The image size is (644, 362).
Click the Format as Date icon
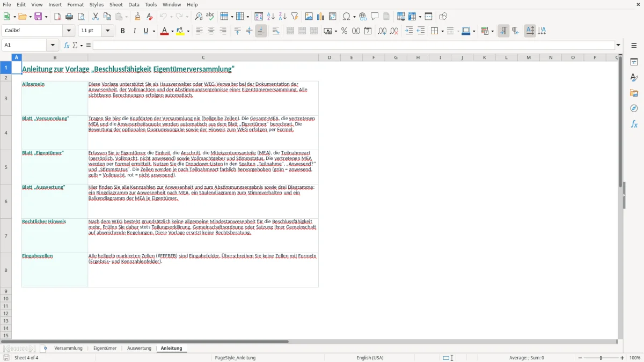[368, 31]
